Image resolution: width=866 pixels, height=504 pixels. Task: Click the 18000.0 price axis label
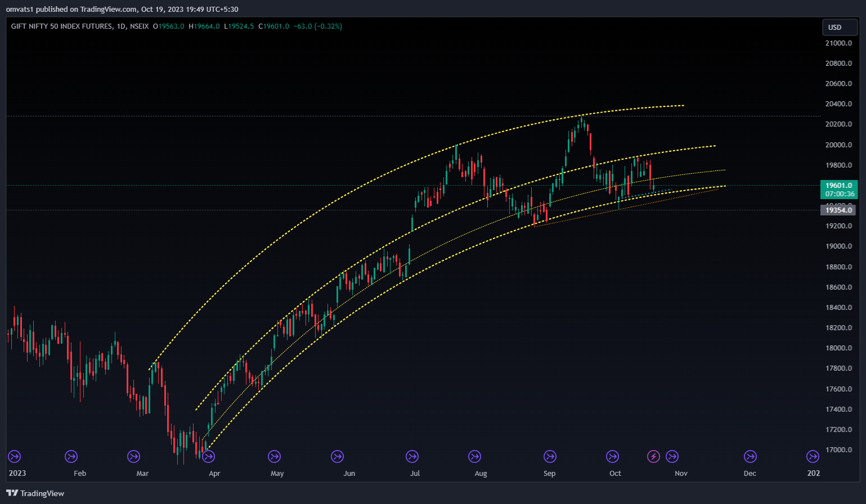(838, 348)
